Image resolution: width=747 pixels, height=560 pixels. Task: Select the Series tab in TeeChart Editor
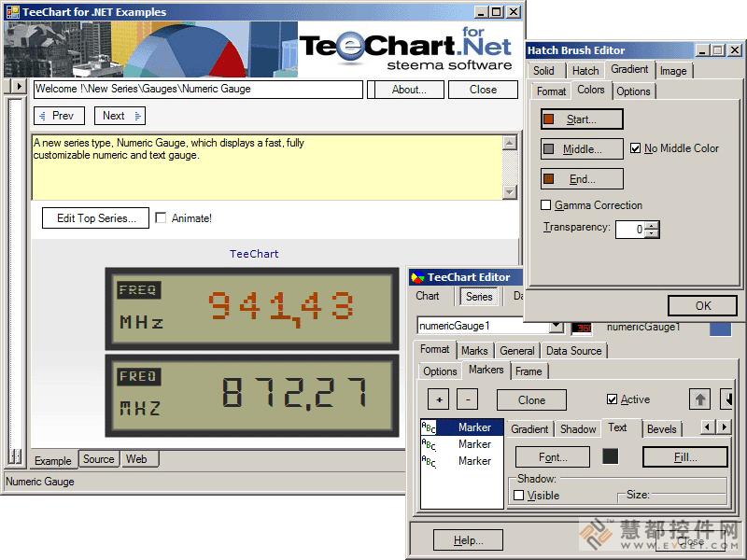[479, 297]
